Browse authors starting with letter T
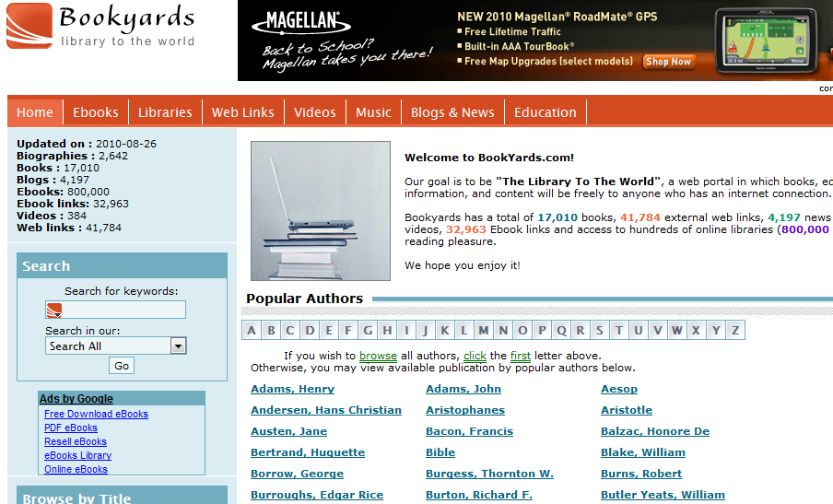Image resolution: width=833 pixels, height=504 pixels. point(619,330)
